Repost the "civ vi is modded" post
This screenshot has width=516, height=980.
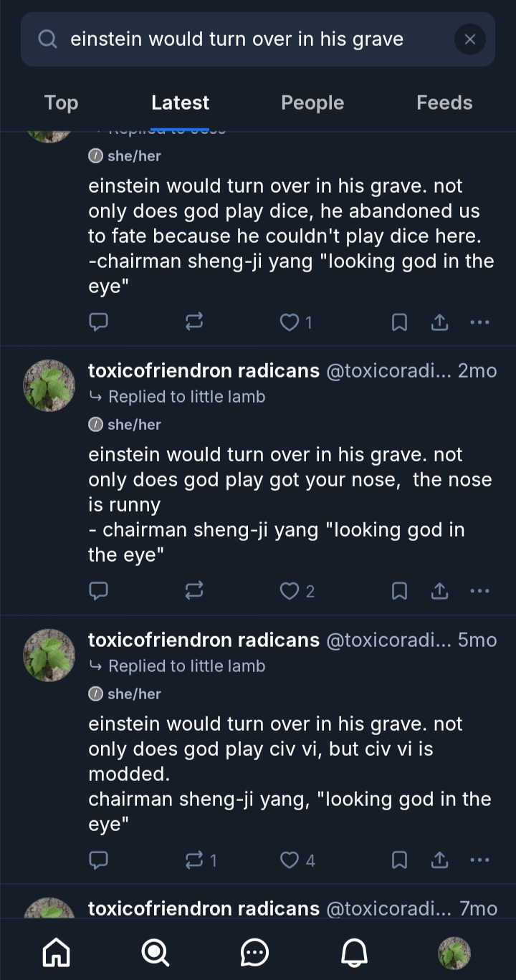pyautogui.click(x=194, y=860)
